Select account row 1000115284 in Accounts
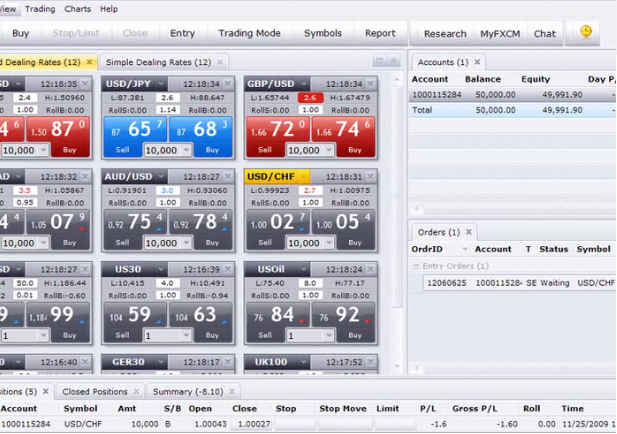Viewport: 617px width, 434px height. coord(512,94)
